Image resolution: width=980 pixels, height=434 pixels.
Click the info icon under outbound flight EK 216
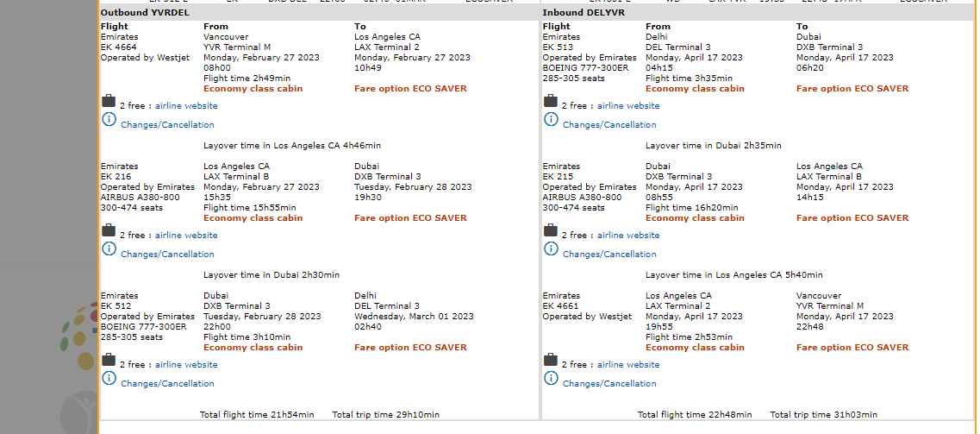pos(109,248)
